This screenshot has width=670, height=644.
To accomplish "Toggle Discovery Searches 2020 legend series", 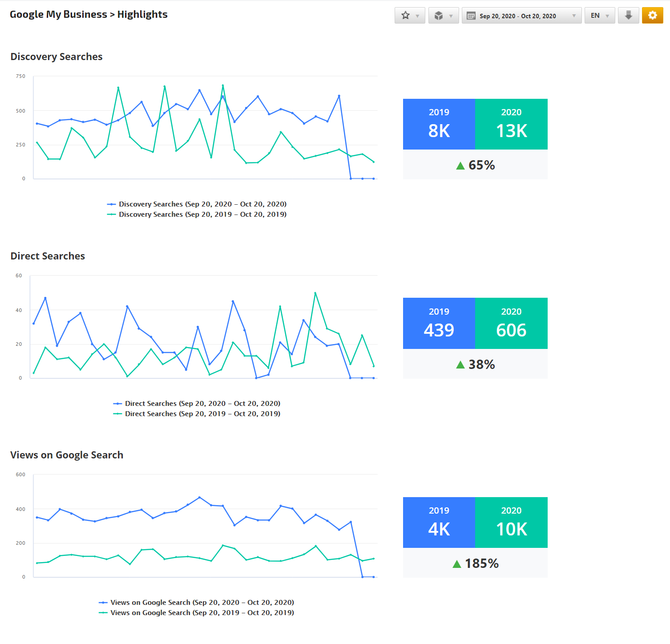I will 196,204.
